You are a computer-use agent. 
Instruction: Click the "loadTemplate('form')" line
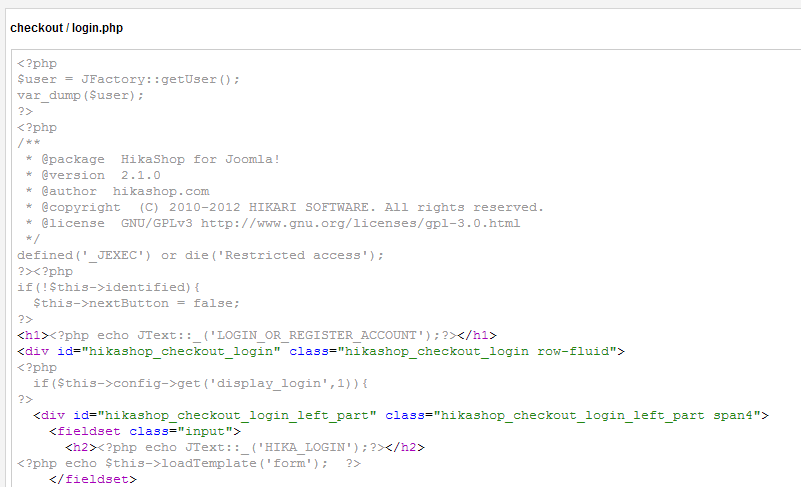tap(189, 463)
